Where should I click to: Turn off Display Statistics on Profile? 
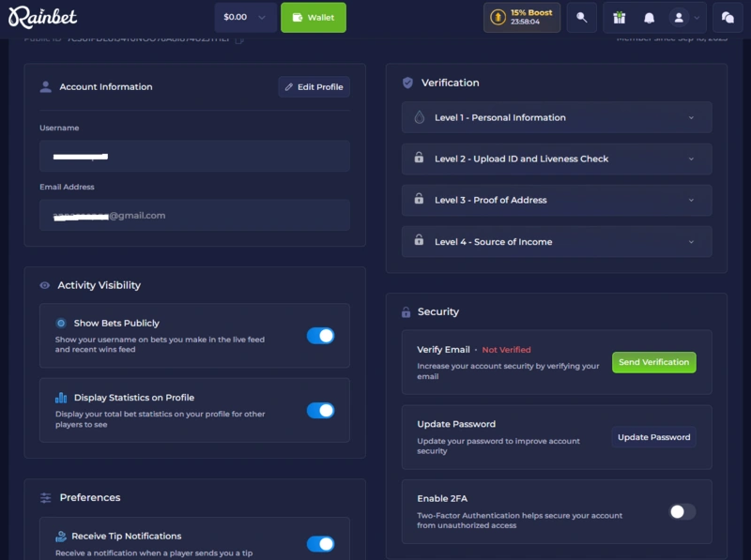click(x=321, y=410)
